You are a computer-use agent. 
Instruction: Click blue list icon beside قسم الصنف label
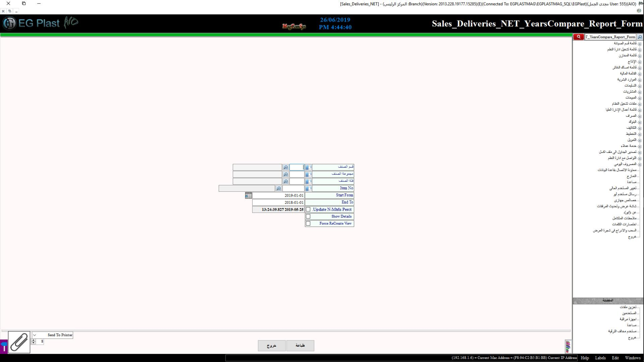click(308, 167)
